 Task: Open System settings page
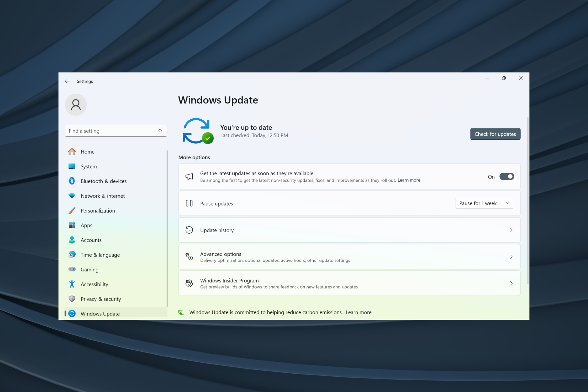116,166
